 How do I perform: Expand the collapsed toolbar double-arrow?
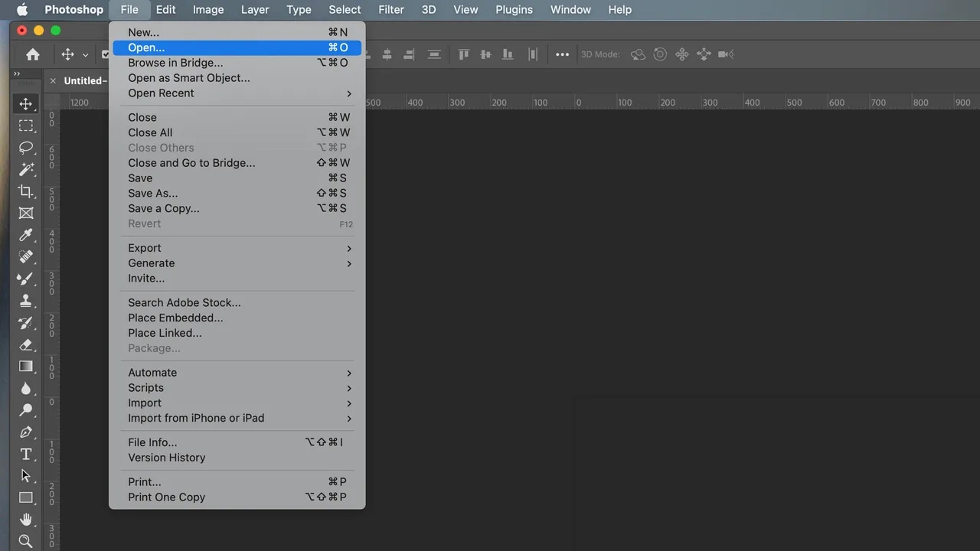click(17, 73)
